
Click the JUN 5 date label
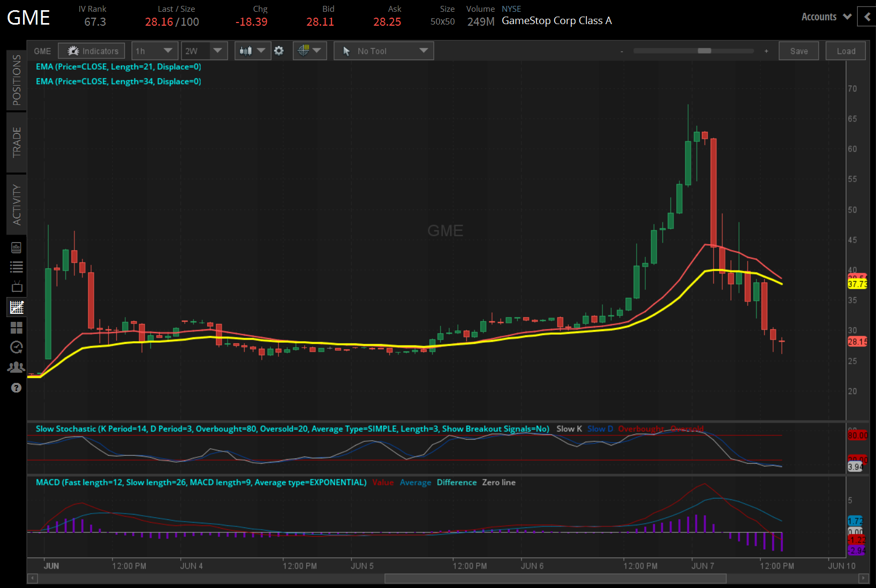[x=363, y=566]
